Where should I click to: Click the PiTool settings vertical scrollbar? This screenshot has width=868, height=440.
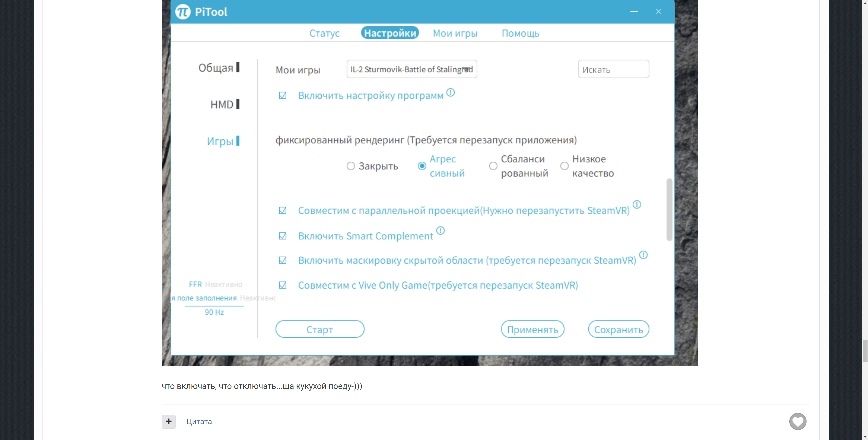(x=669, y=209)
